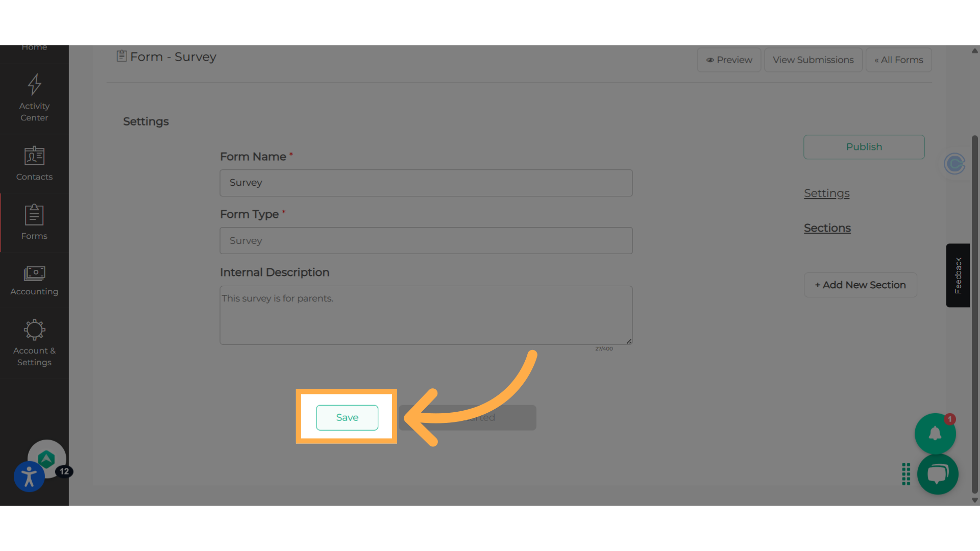Image resolution: width=980 pixels, height=551 pixels.
Task: Save the form settings
Action: pyautogui.click(x=347, y=417)
